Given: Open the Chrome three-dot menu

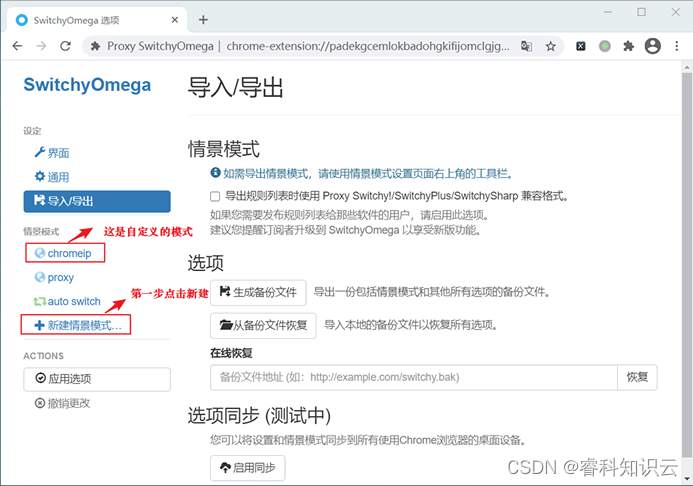Looking at the screenshot, I should 677,46.
